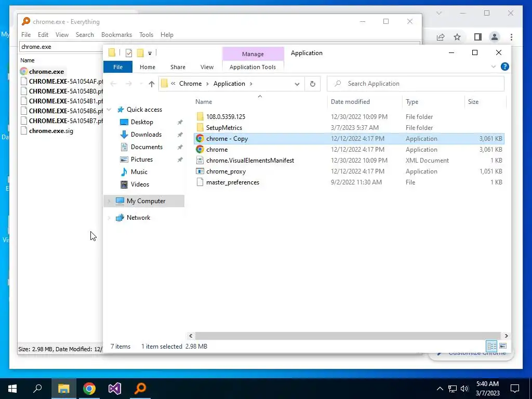Sort by the Date modified column
The image size is (532, 399).
[x=350, y=102]
